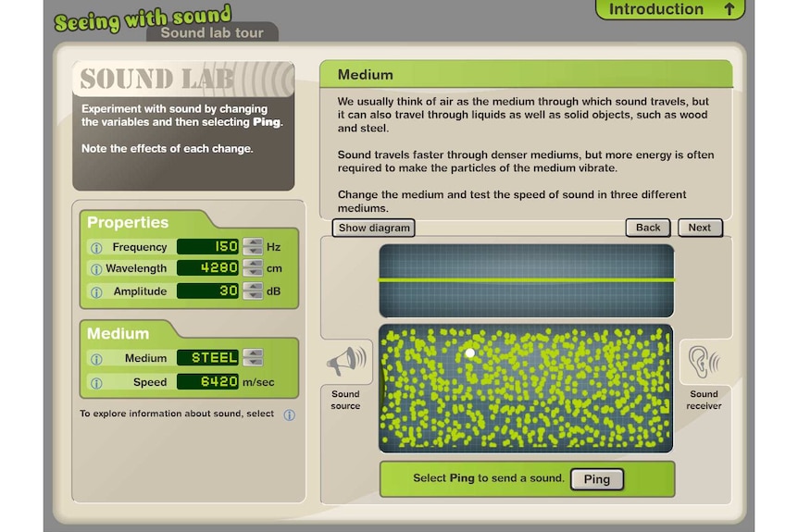
Task: Click the info icon beside Wavelength
Action: click(96, 269)
